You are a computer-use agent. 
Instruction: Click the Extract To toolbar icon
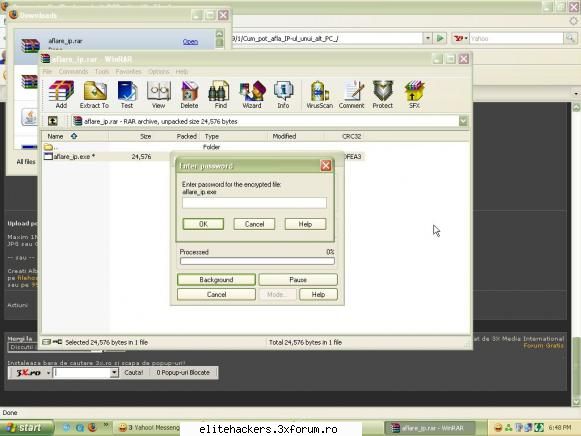[x=94, y=94]
